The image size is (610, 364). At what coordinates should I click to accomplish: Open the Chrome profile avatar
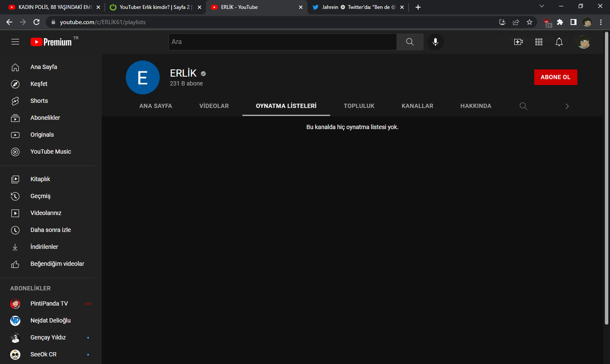click(587, 22)
